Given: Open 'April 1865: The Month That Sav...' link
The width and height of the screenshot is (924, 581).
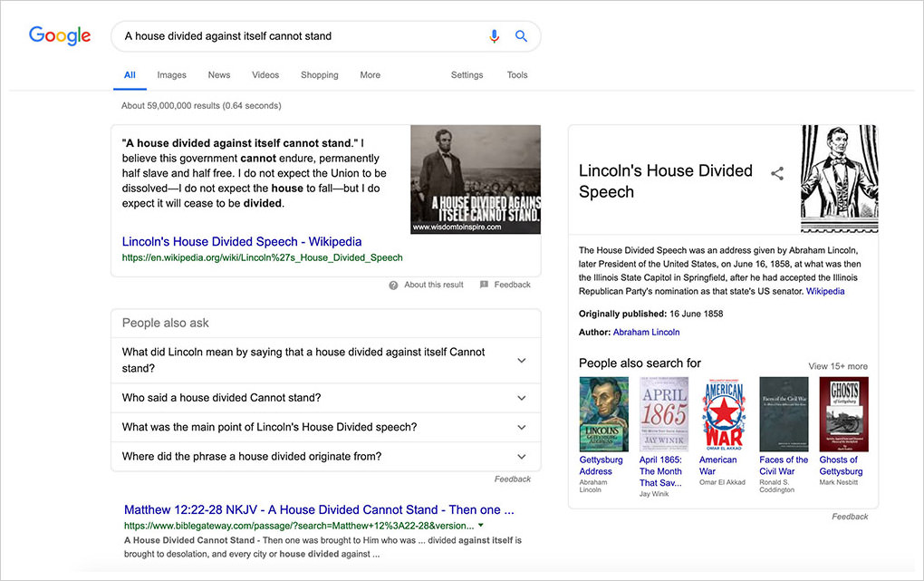Looking at the screenshot, I should (x=660, y=471).
